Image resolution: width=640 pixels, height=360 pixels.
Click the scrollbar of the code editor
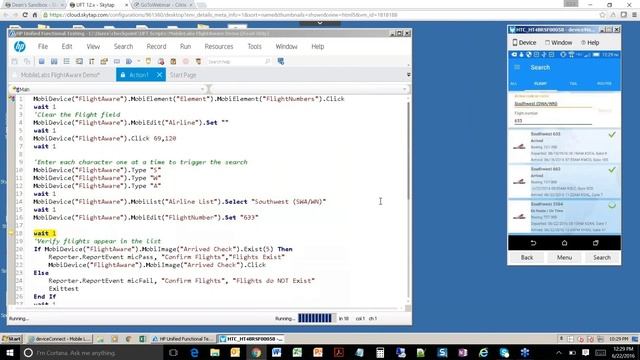coord(408,151)
